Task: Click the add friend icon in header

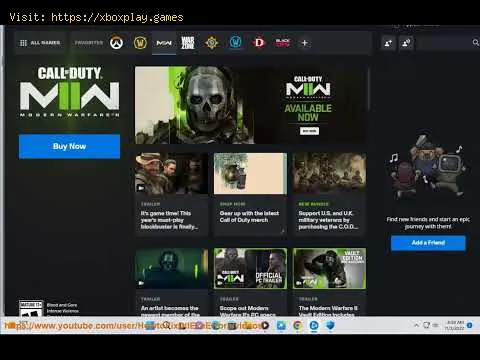Action: tap(388, 43)
